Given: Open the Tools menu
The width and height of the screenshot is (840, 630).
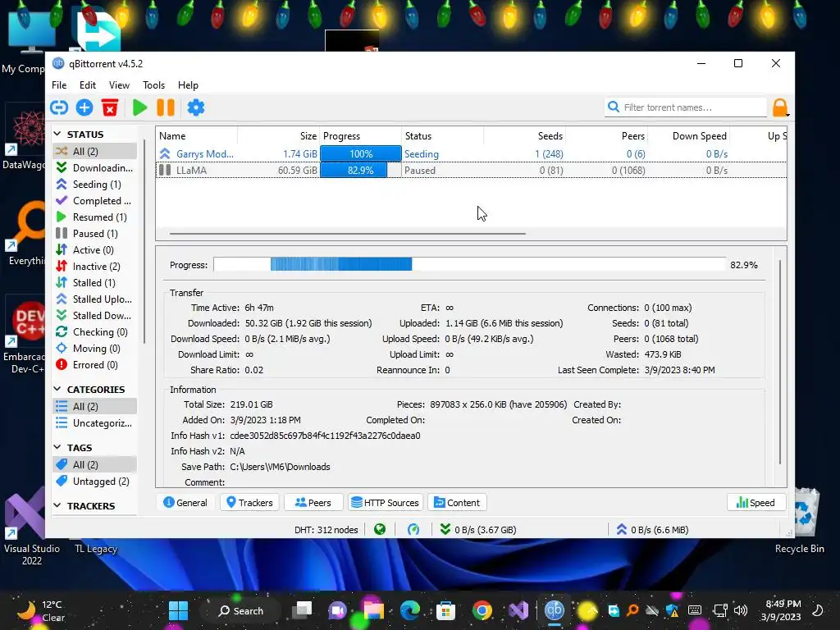Looking at the screenshot, I should coord(153,85).
